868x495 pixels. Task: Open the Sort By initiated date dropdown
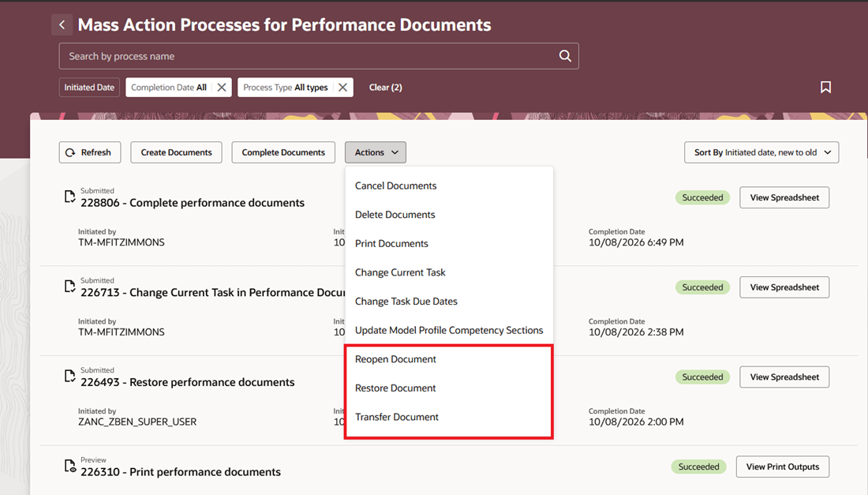click(x=761, y=152)
